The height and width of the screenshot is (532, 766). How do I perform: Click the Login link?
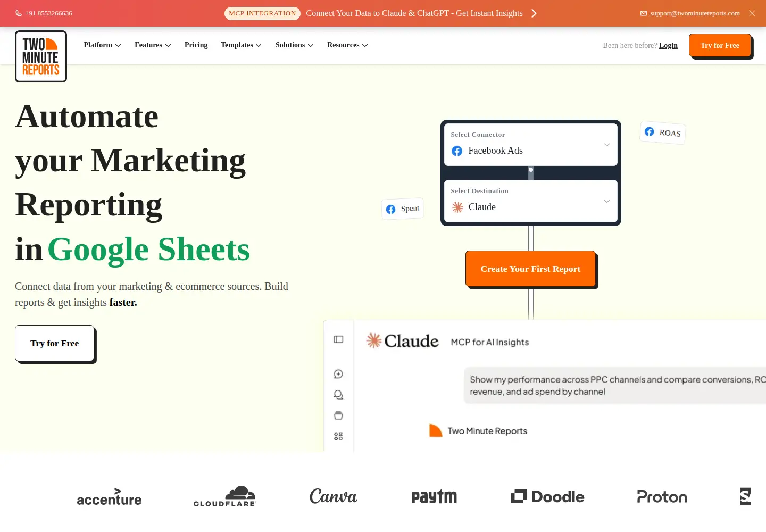tap(668, 46)
